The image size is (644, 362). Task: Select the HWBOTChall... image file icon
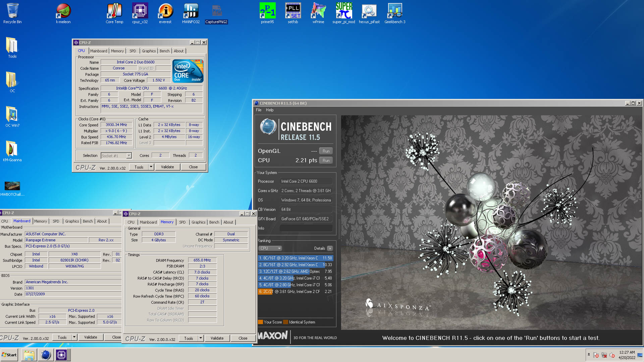pyautogui.click(x=12, y=188)
